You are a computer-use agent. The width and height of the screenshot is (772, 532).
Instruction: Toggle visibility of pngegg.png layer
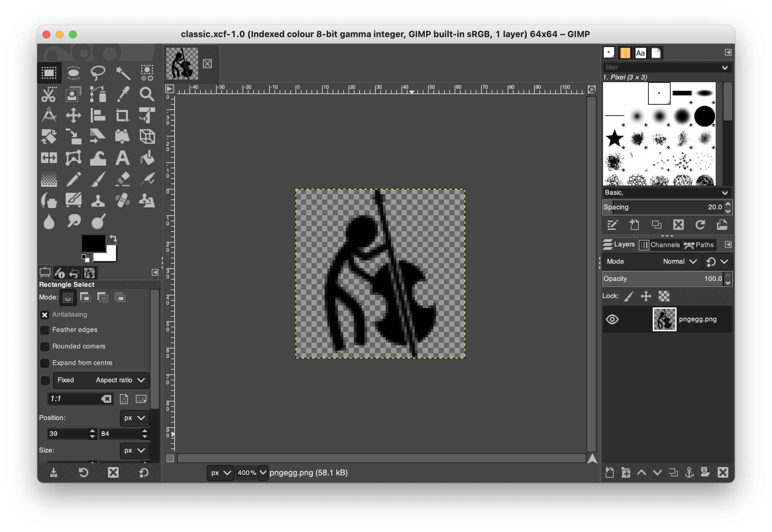pos(612,320)
